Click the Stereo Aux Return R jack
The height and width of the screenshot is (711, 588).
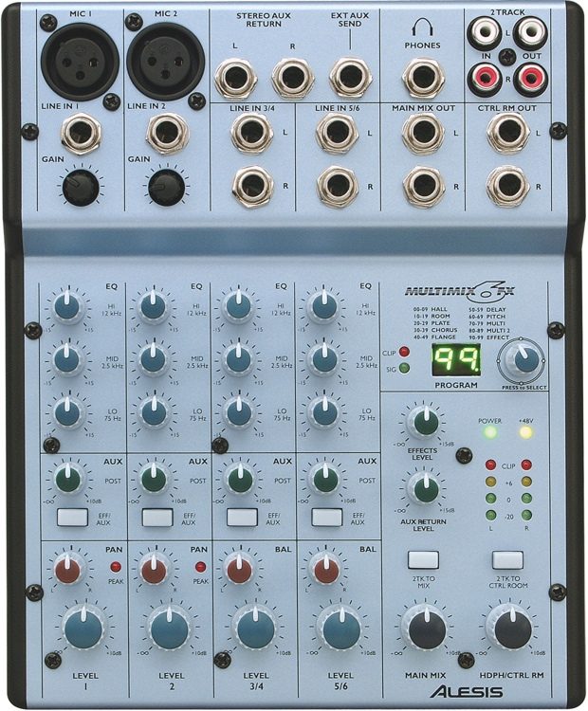(293, 77)
